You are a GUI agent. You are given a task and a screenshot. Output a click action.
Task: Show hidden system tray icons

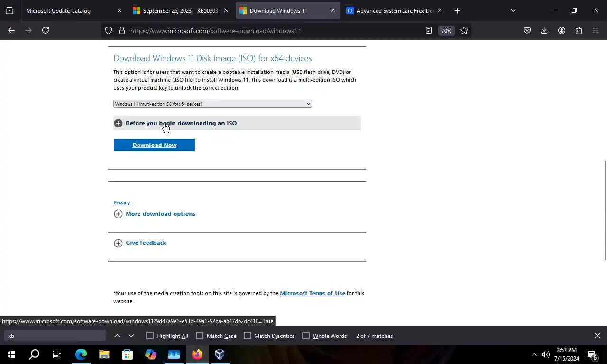click(x=534, y=355)
